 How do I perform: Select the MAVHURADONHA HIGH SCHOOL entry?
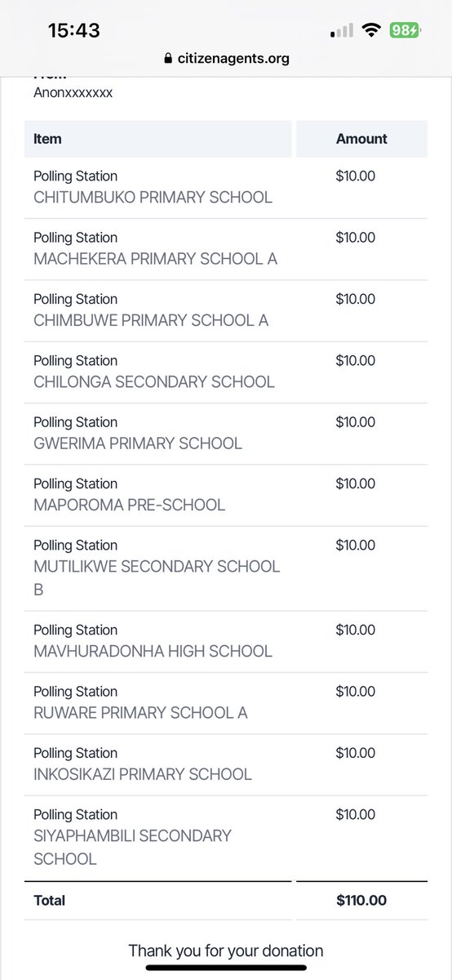pos(226,641)
